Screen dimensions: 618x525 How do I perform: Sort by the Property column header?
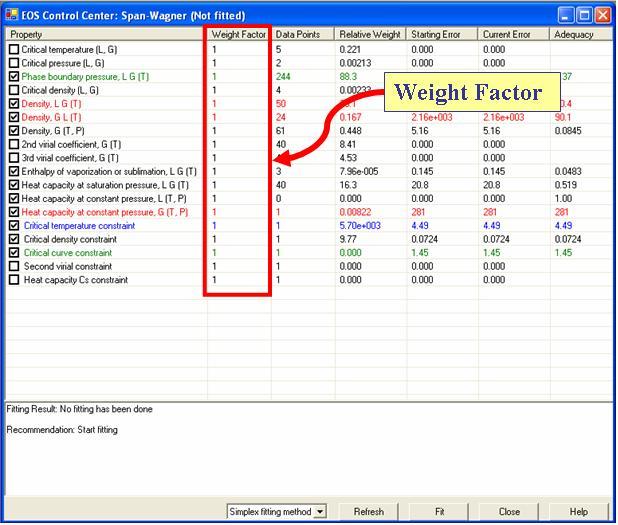pos(105,34)
